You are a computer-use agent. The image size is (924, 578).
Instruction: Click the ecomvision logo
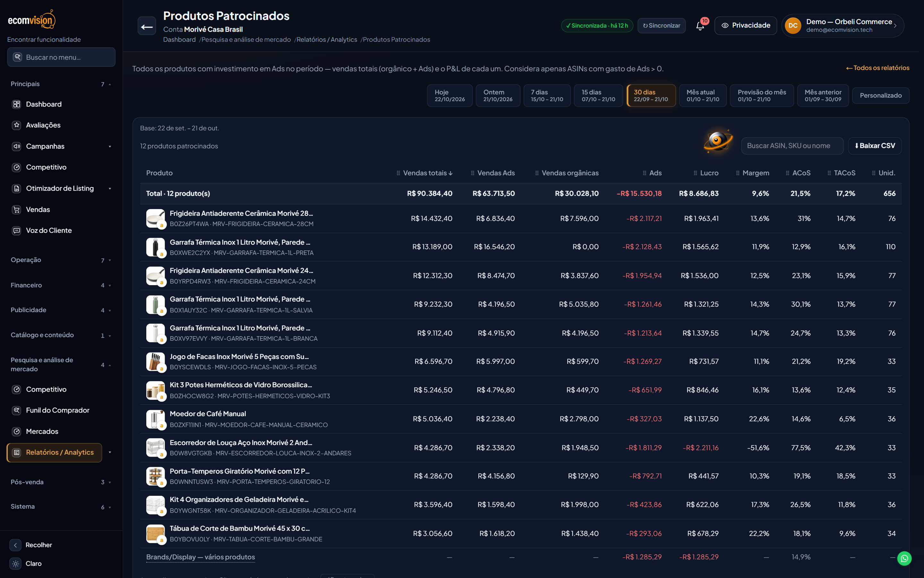(x=32, y=20)
